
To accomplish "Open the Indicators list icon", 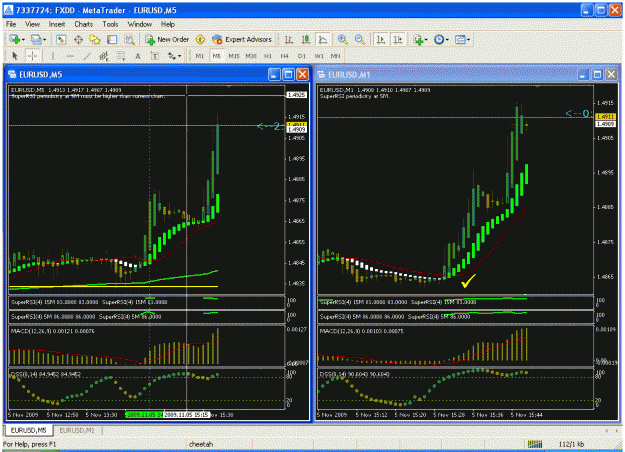I will pyautogui.click(x=418, y=39).
